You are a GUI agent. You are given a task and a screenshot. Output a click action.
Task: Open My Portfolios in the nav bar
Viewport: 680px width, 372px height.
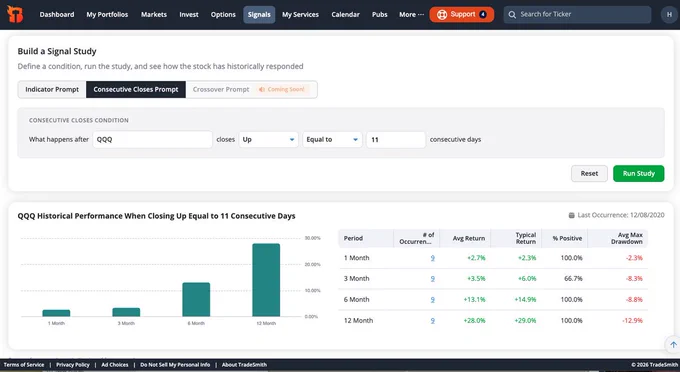click(x=107, y=14)
